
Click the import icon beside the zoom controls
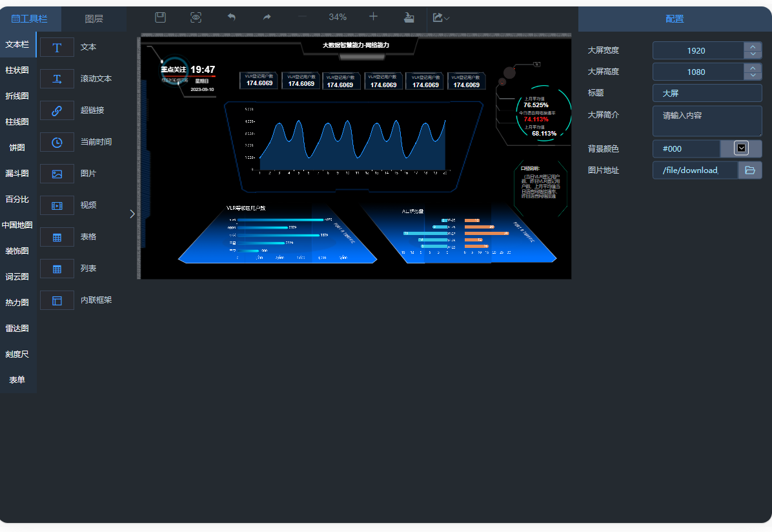[408, 17]
